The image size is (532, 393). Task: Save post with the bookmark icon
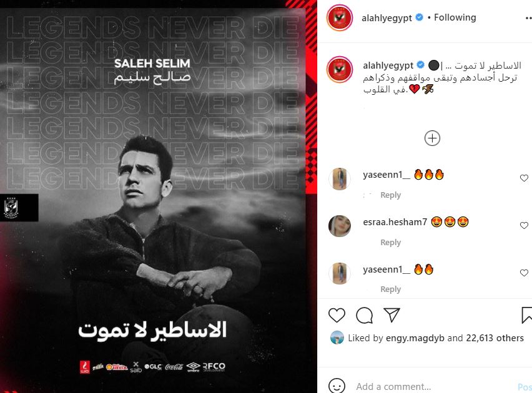click(x=526, y=316)
